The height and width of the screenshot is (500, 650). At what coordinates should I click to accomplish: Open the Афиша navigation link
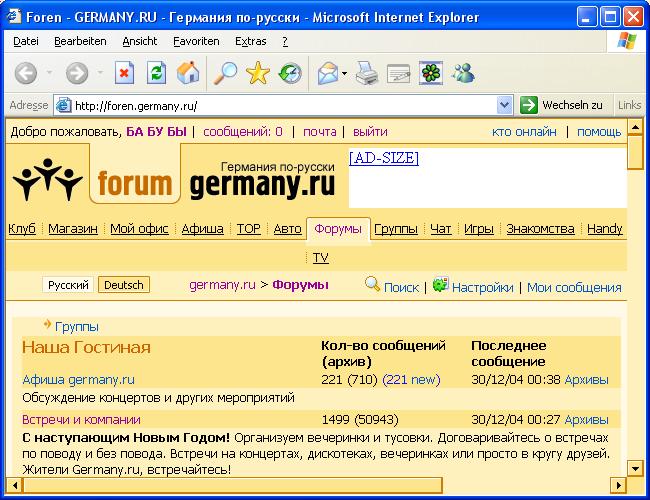202,228
